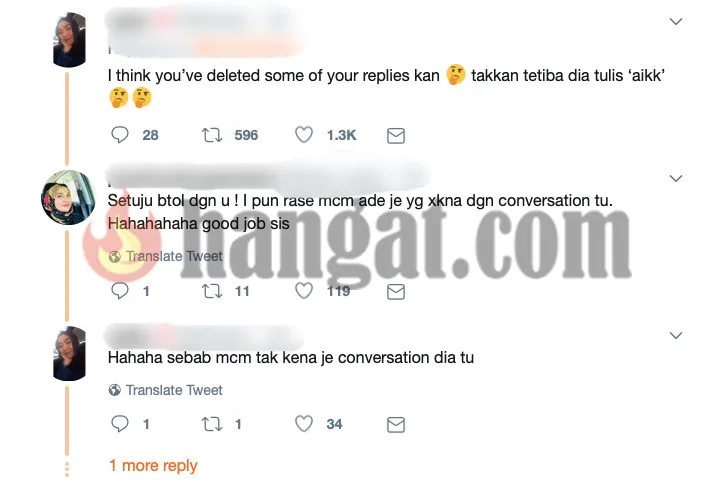Open chevron menu on 'Hahaha sebab' tweet
Screen dimensions: 728x492
click(x=676, y=335)
